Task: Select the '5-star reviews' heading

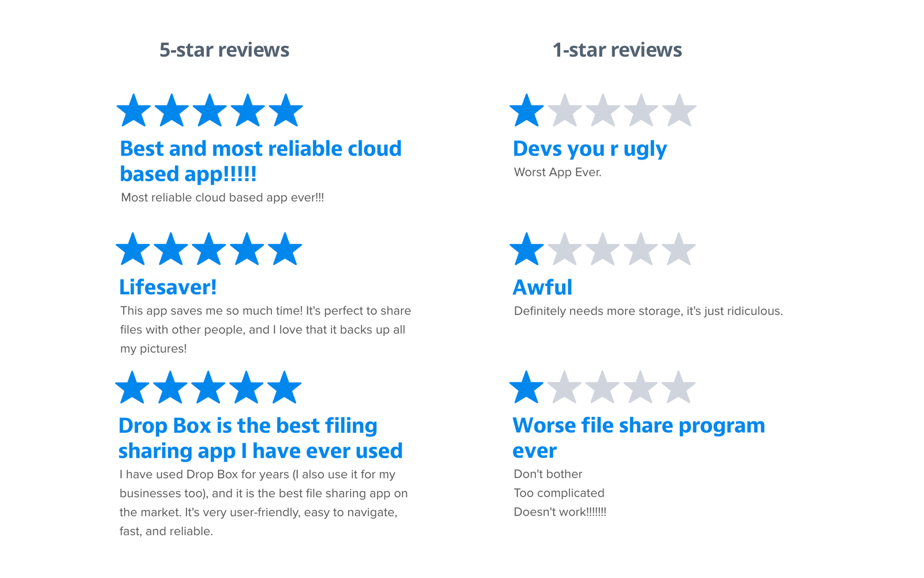Action: click(x=225, y=50)
